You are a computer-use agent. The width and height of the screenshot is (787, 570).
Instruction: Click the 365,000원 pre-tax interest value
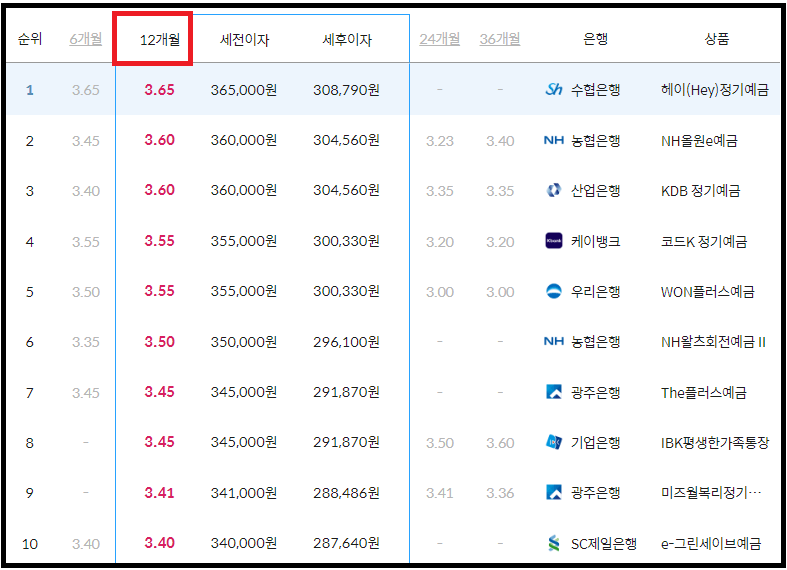pos(244,90)
